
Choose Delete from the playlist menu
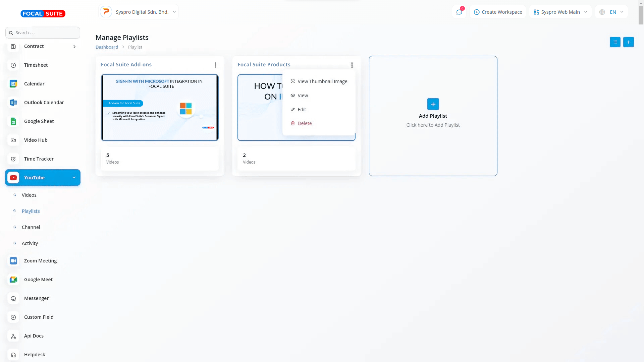[x=304, y=123]
